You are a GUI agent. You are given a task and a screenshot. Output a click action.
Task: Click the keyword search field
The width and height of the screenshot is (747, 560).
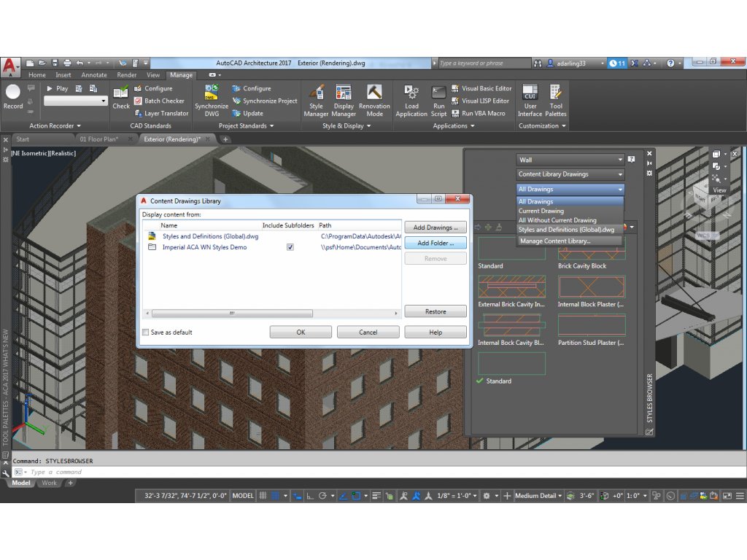point(484,63)
